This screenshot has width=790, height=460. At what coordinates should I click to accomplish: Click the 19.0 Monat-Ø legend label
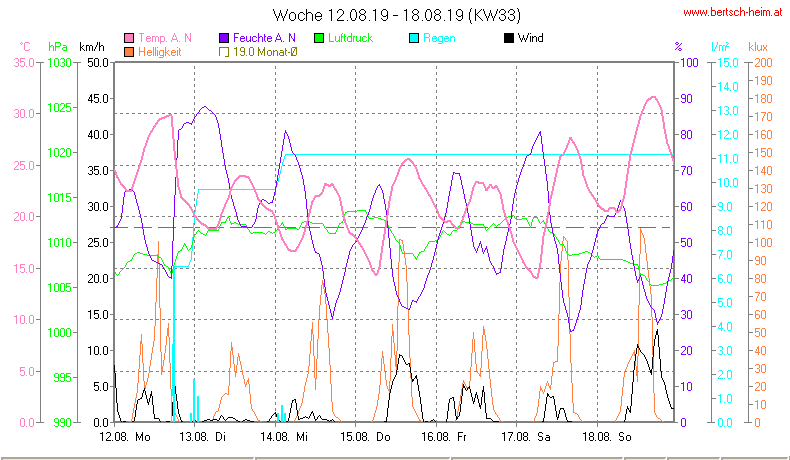point(265,52)
